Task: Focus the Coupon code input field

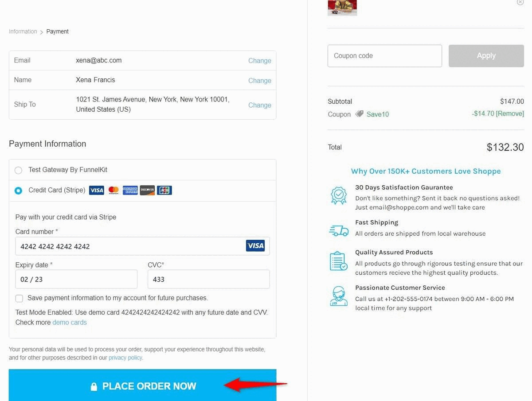Action: point(385,56)
